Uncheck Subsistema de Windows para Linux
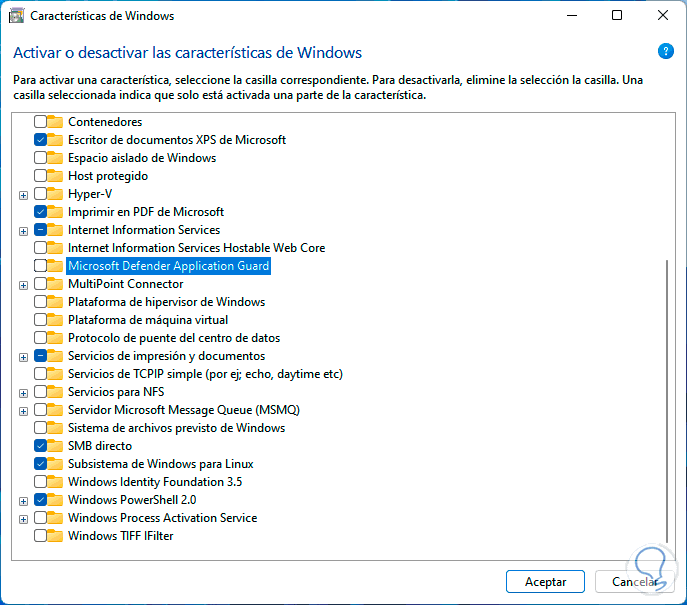The width and height of the screenshot is (687, 605). coord(40,463)
